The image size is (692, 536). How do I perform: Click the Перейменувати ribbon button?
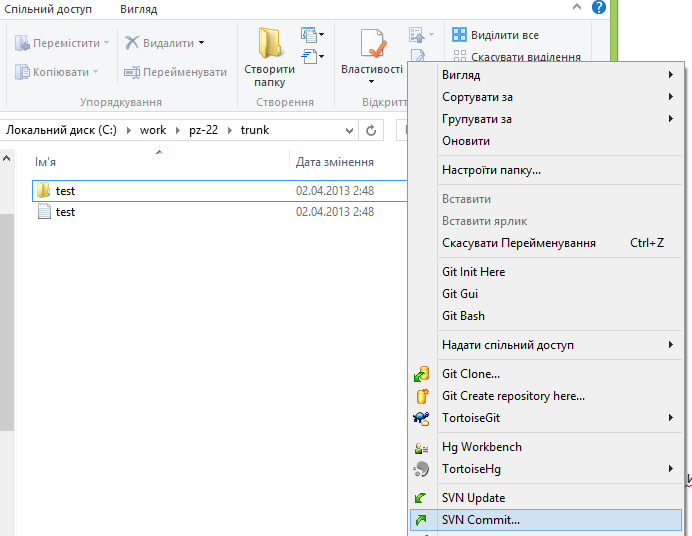176,72
